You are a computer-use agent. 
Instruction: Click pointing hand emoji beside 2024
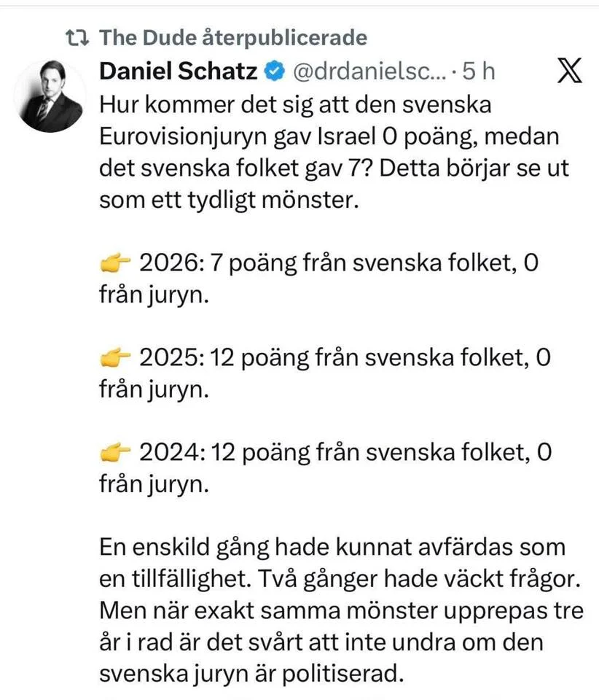[115, 453]
